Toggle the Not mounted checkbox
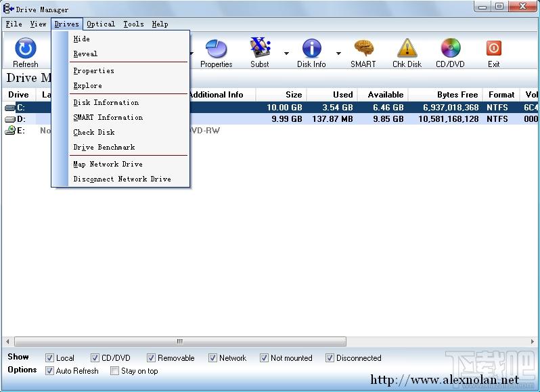 coord(264,358)
